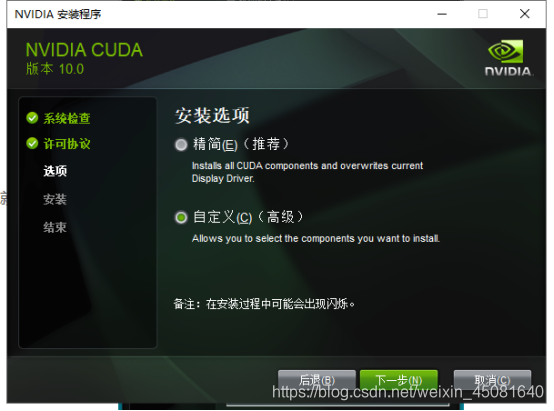Screen dimensions: 554x411
Task: Select the 自定义(C) custom install radio button
Action: [181, 217]
